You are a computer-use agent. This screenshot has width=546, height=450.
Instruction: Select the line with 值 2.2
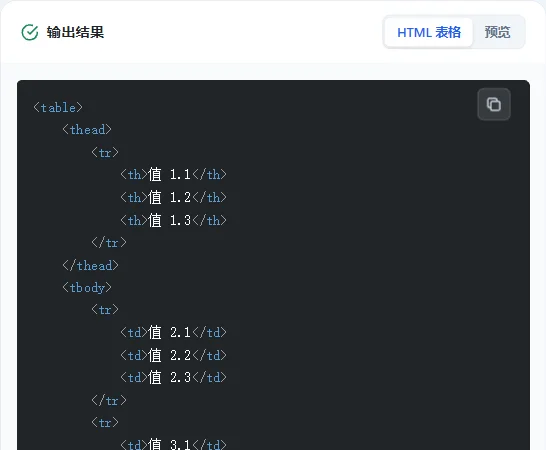pyautogui.click(x=173, y=356)
